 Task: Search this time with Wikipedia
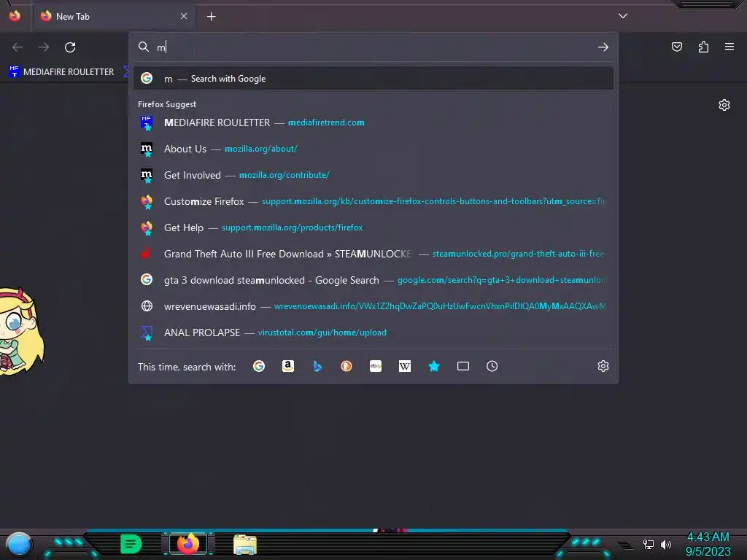click(404, 366)
